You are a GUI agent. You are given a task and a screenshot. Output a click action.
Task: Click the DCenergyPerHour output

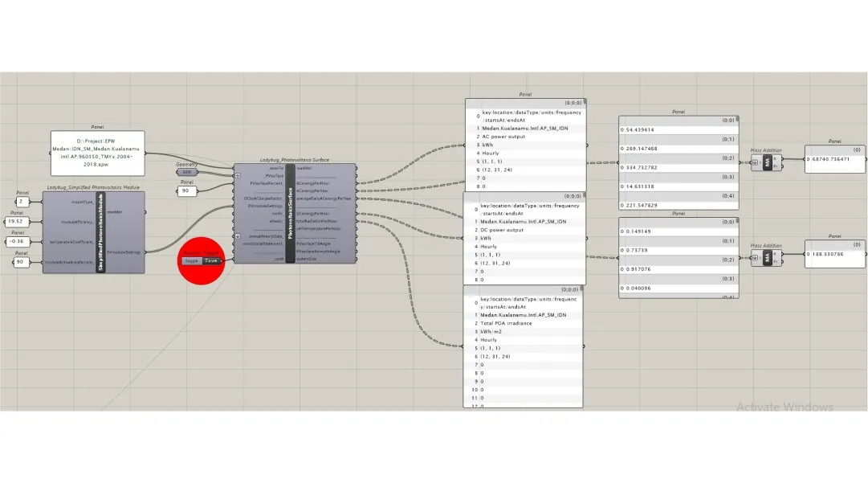pyautogui.click(x=313, y=213)
